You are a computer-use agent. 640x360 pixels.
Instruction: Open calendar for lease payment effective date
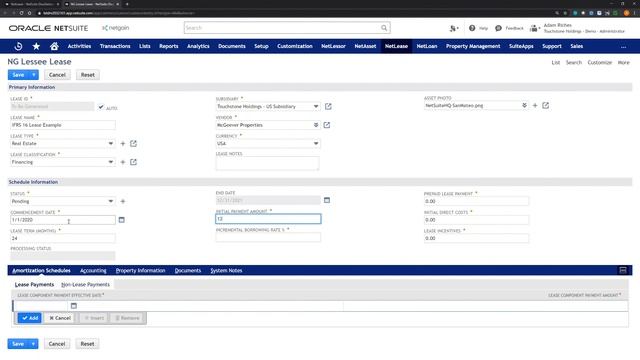coord(74,306)
